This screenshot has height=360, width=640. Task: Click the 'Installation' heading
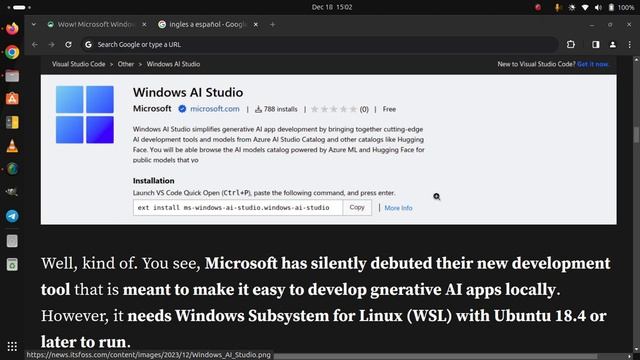pyautogui.click(x=153, y=180)
